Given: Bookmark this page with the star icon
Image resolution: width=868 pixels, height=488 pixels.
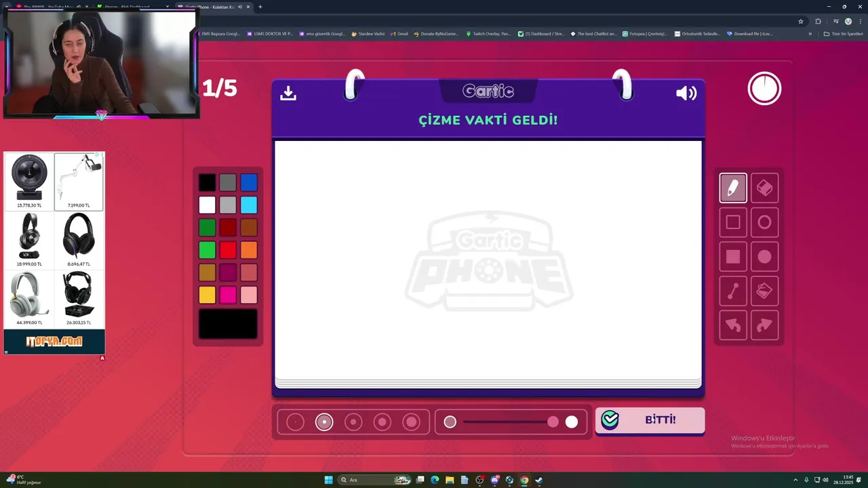Looking at the screenshot, I should (x=801, y=21).
